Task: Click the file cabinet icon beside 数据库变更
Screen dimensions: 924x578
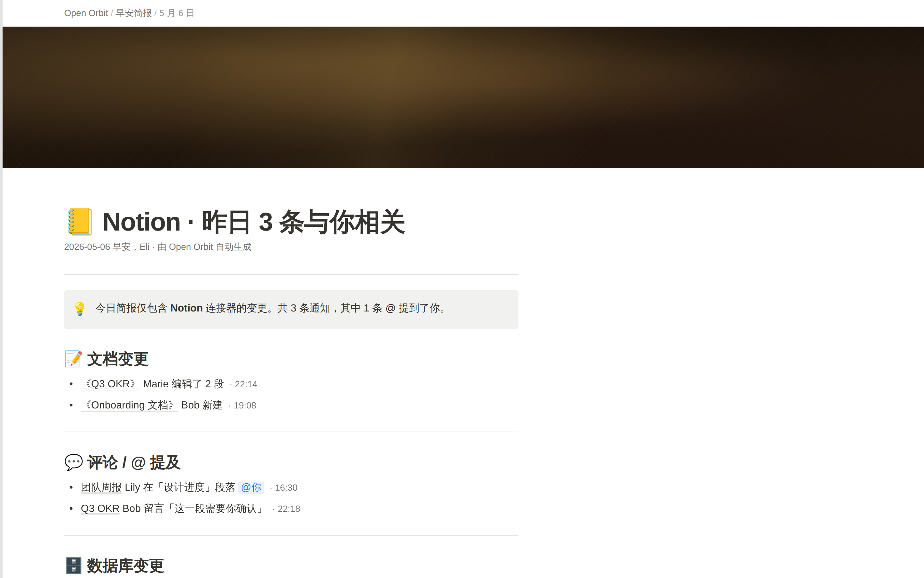Action: (73, 566)
